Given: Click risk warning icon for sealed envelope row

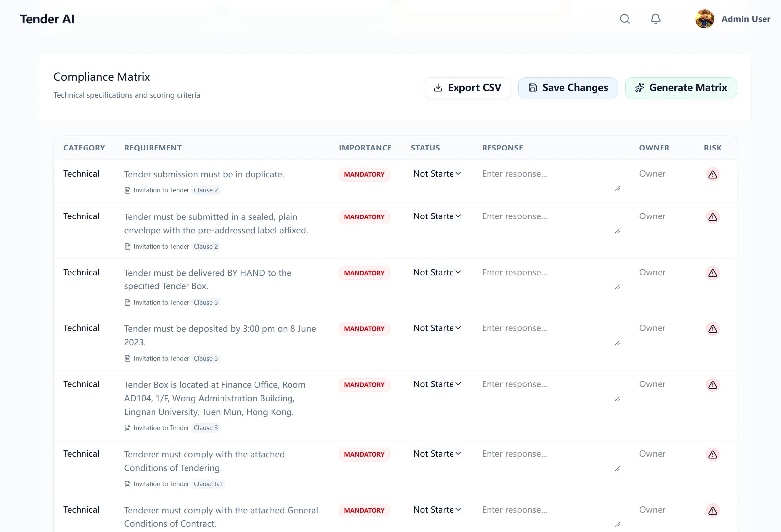Looking at the screenshot, I should pos(712,217).
